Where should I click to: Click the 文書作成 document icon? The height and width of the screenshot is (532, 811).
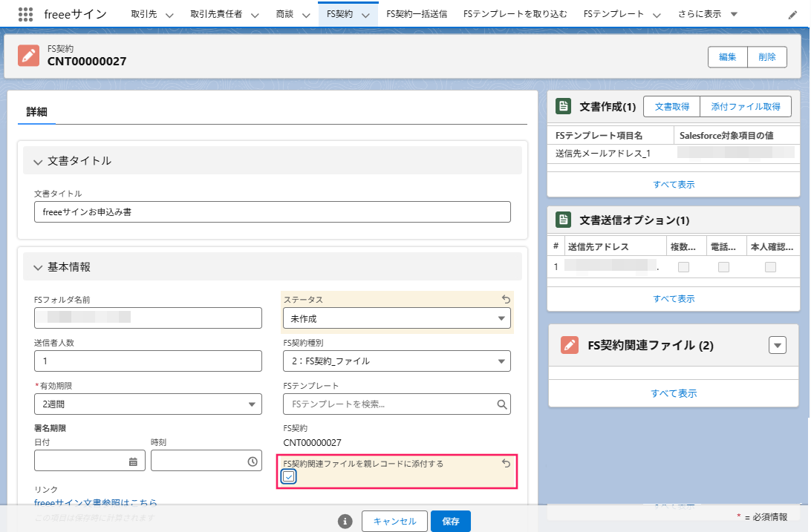[563, 106]
